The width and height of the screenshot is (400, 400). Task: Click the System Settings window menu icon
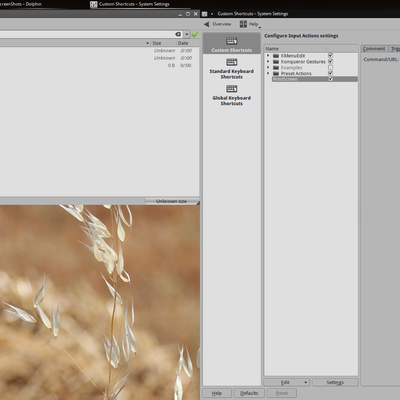click(204, 14)
